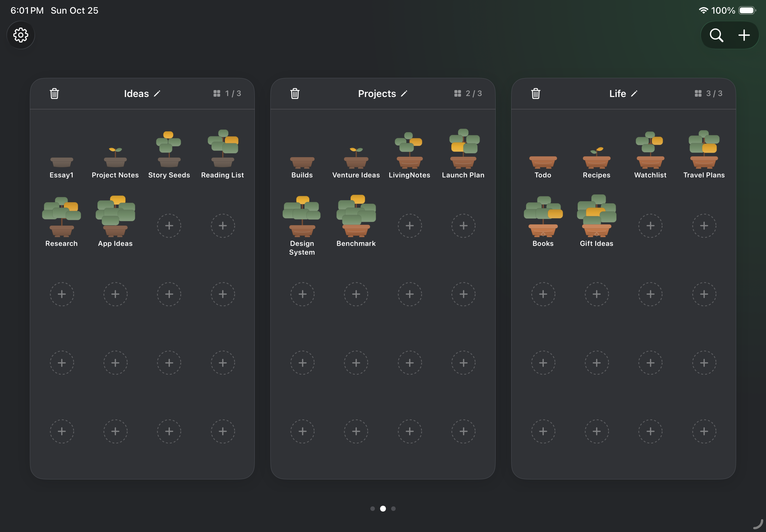Open the settings gear
This screenshot has height=532, width=766.
pos(21,35)
